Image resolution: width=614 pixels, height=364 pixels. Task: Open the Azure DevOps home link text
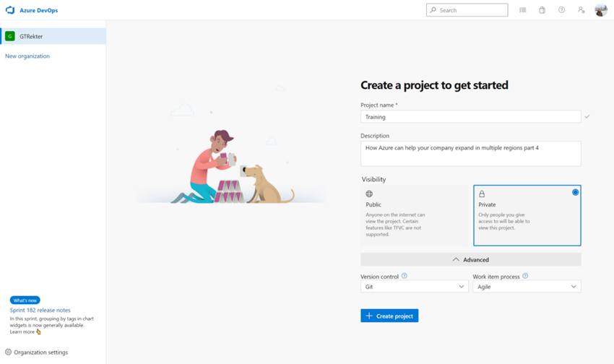pos(39,11)
